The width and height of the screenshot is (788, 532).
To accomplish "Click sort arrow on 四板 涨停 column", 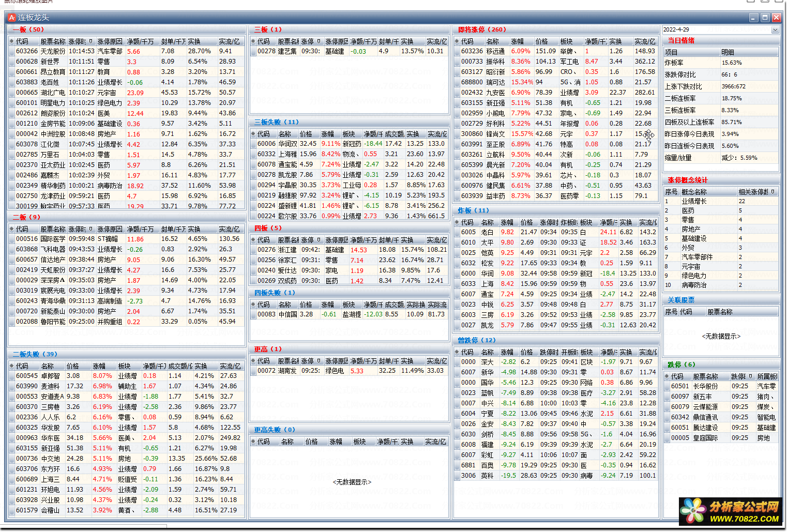I will (x=319, y=240).
